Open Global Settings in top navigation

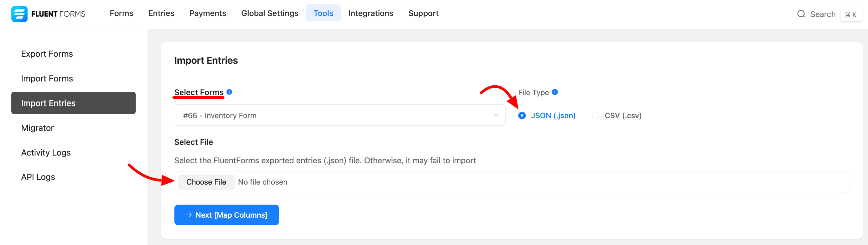click(x=270, y=13)
